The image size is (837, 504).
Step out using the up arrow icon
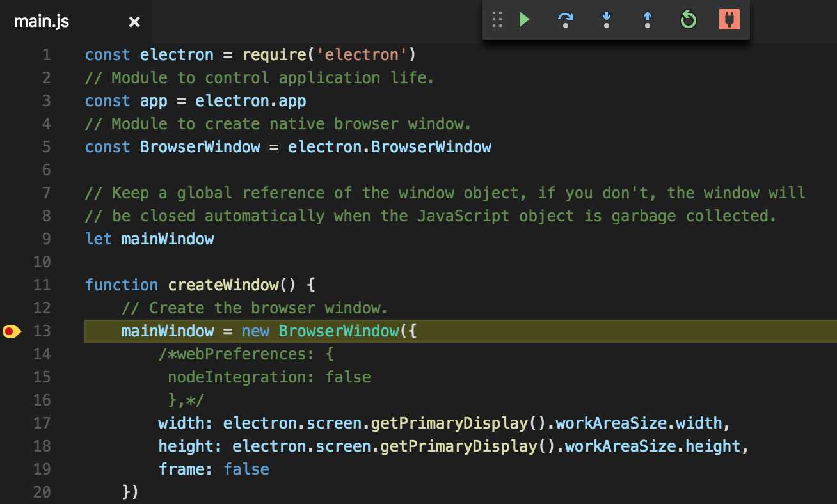pyautogui.click(x=648, y=20)
